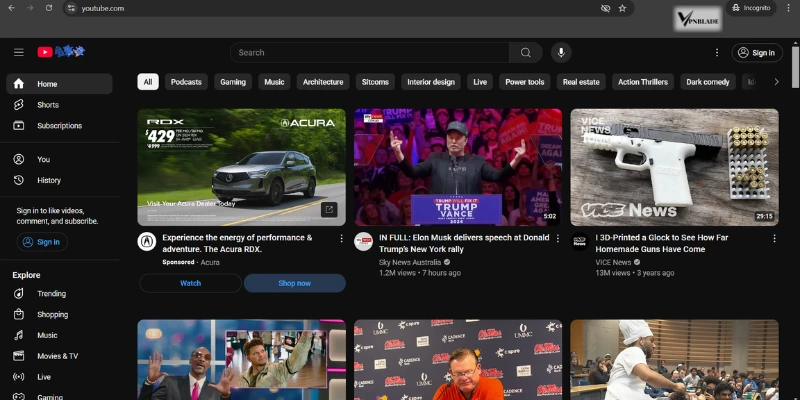This screenshot has width=800, height=400.
Task: Select the Sitcoms filter chip
Action: (375, 82)
